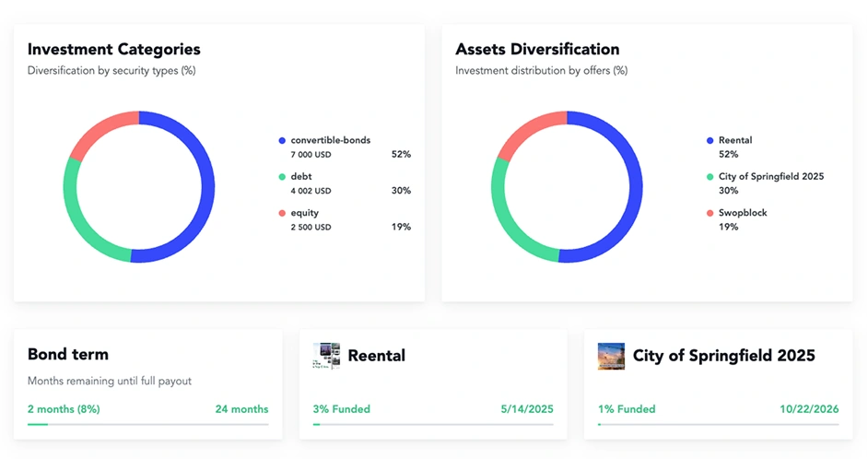Click the blue dot beside Reental legend
The image size is (868, 459).
[x=710, y=140]
